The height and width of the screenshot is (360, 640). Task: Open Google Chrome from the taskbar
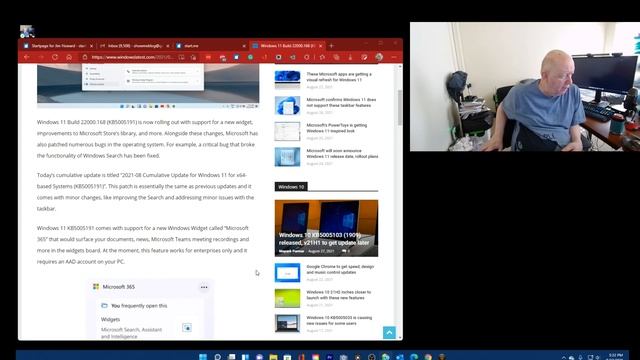pos(428,357)
